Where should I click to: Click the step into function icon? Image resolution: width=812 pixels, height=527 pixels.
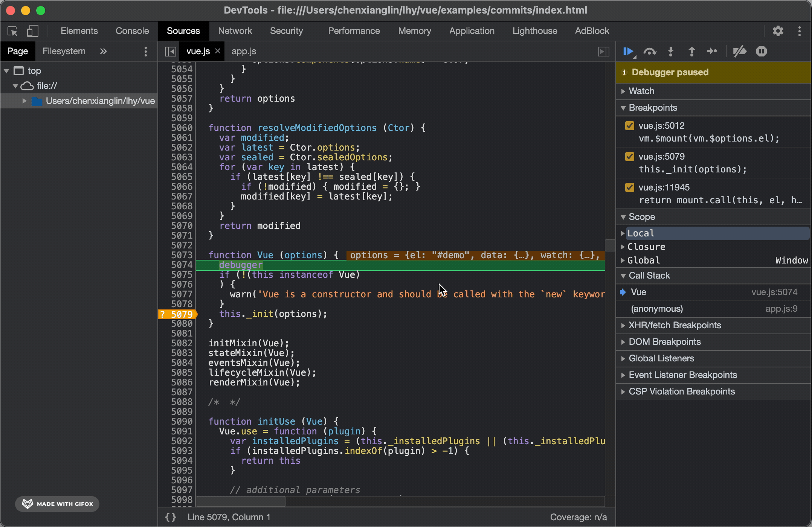(671, 51)
